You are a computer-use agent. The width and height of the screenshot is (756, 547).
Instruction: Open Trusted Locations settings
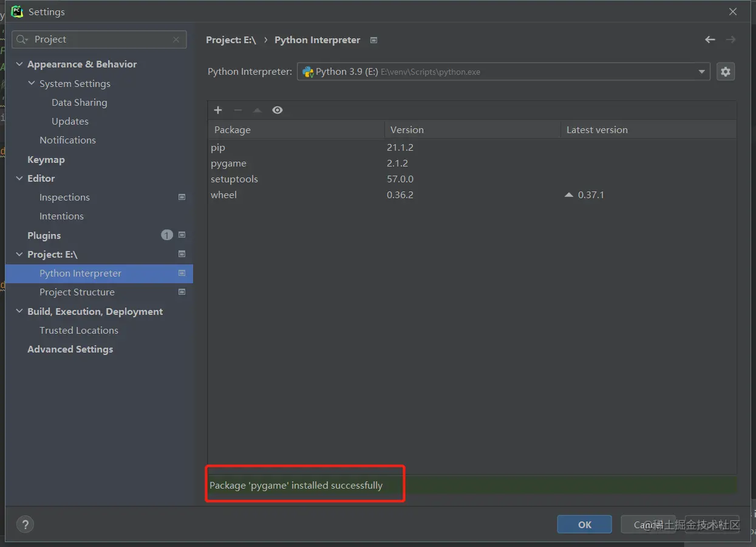click(79, 330)
